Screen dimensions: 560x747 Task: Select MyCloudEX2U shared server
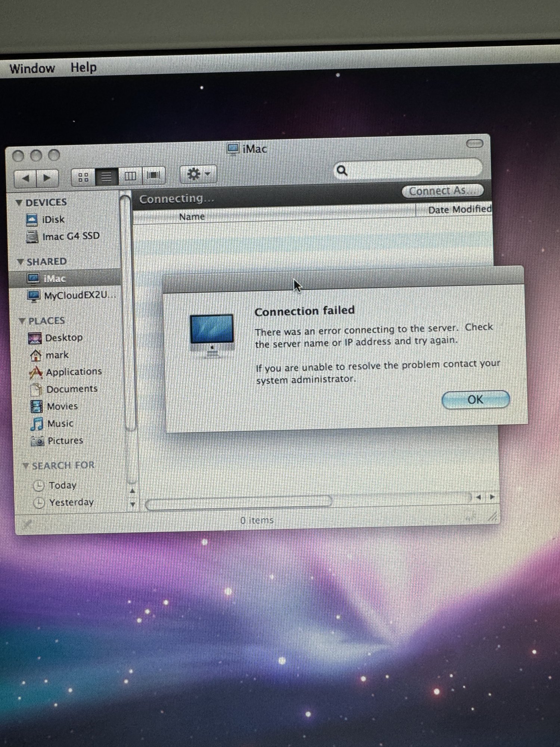click(72, 295)
